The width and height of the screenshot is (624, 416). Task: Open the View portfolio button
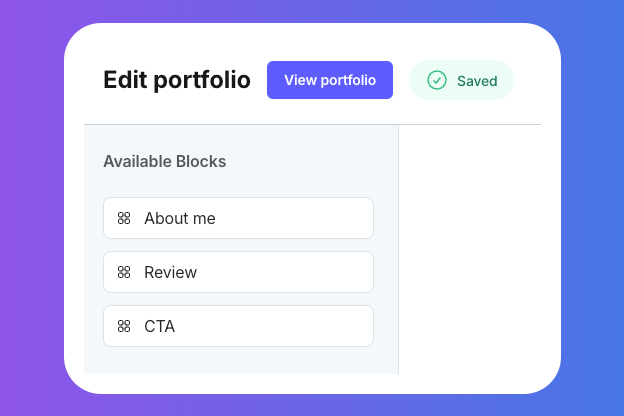tap(329, 80)
